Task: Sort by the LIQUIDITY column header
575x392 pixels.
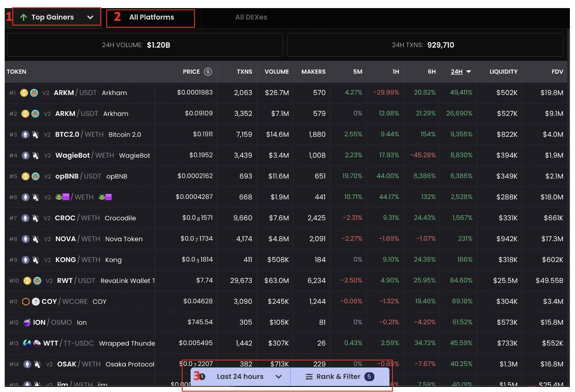Action: 503,72
